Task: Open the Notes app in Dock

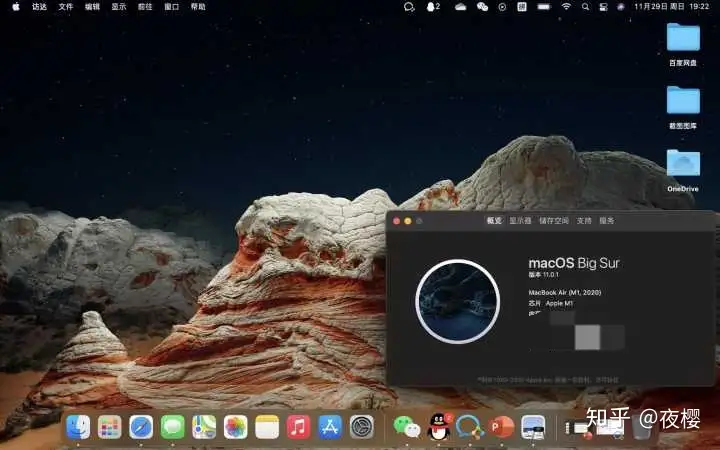Action: pyautogui.click(x=267, y=427)
